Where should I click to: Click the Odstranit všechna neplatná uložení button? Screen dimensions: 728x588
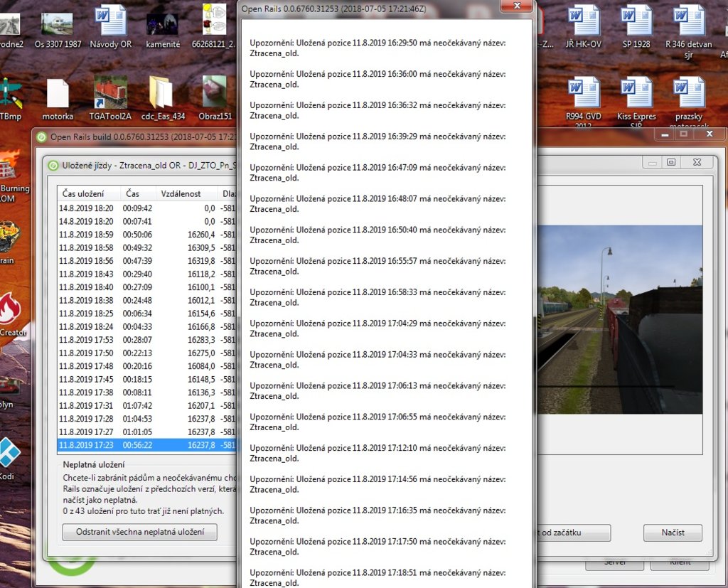[x=139, y=532]
